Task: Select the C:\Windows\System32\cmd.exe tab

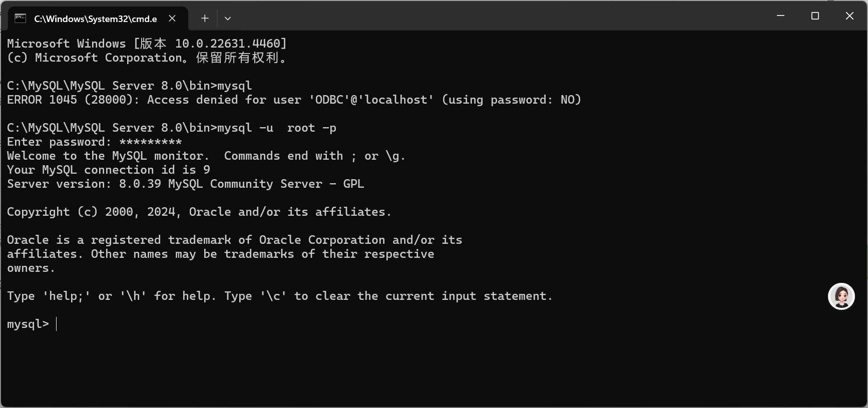Action: point(95,19)
